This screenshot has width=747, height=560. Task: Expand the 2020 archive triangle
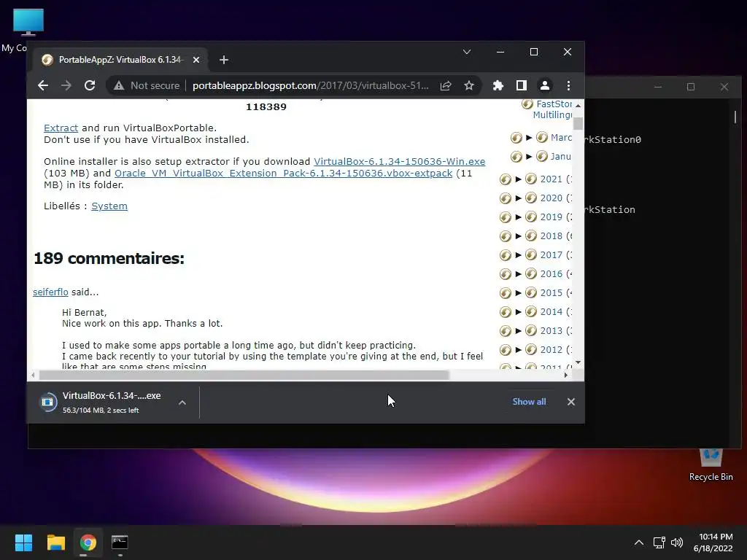pos(519,198)
